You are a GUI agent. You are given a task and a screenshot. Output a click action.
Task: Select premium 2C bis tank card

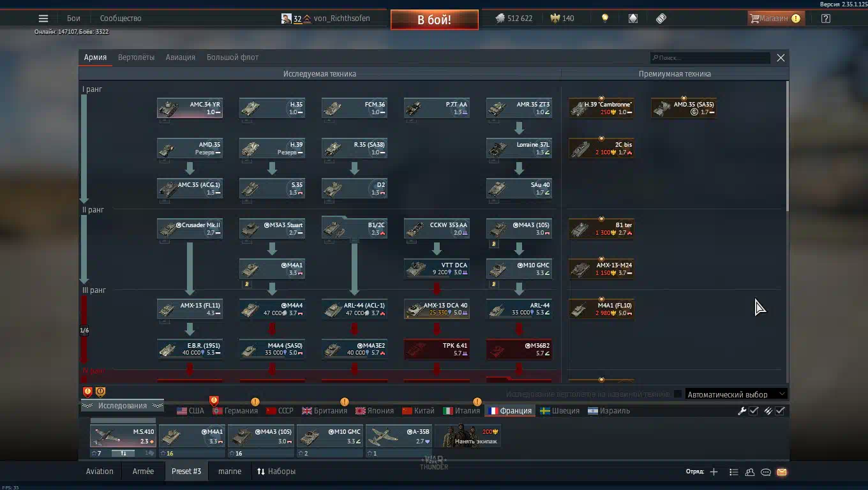601,149
